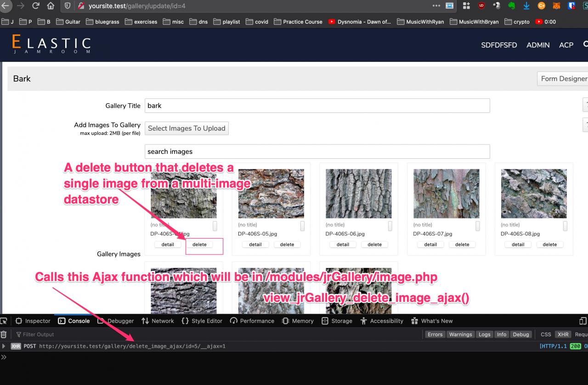The image size is (588, 385).
Task: Clear console with the trash icon
Action: pyautogui.click(x=4, y=335)
